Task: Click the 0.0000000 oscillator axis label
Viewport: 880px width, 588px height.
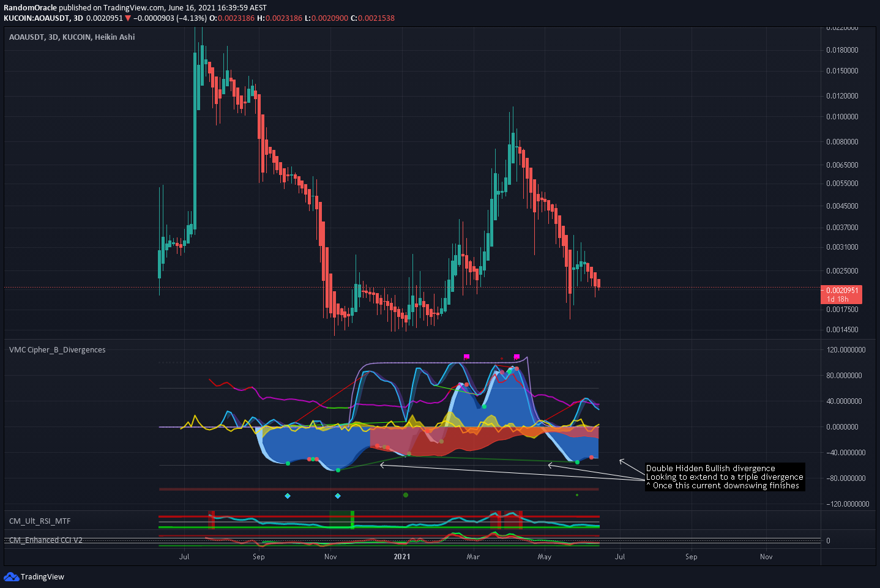Action: pos(842,427)
